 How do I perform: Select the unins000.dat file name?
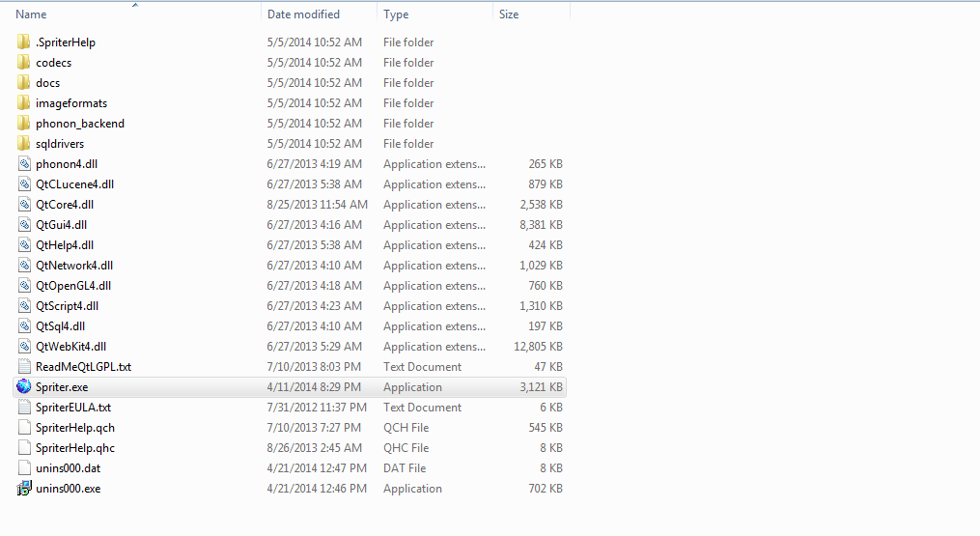click(x=69, y=467)
